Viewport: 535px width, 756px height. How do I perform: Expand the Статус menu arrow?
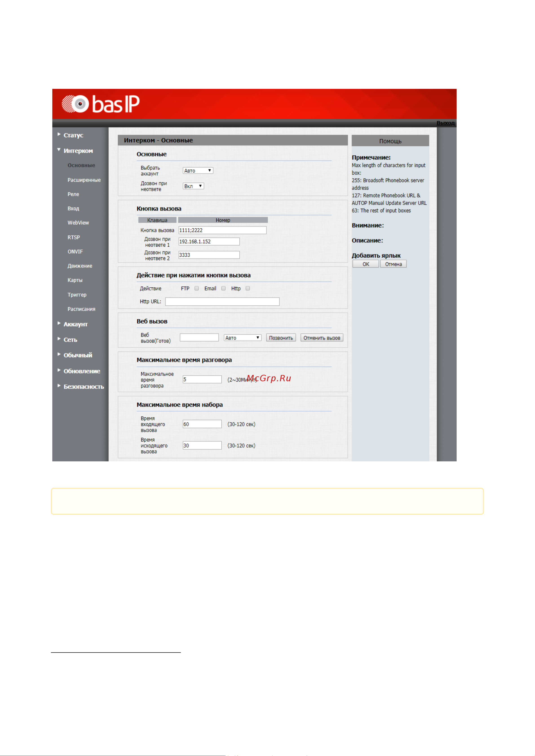click(59, 134)
